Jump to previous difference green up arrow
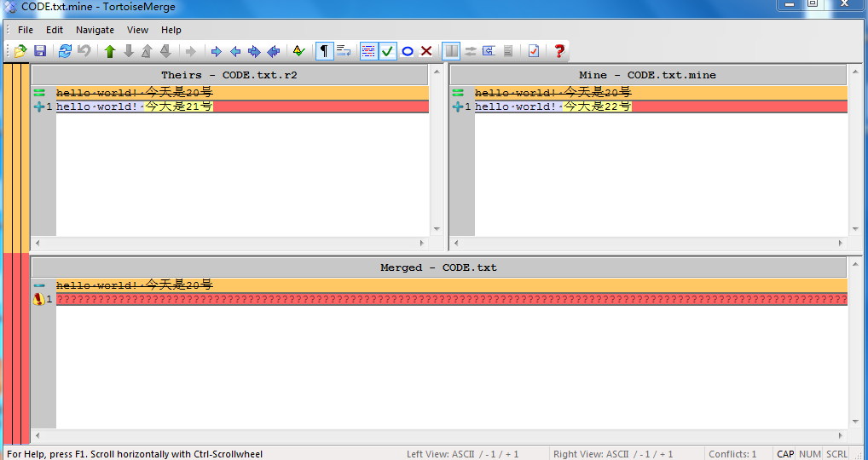Image resolution: width=868 pixels, height=460 pixels. (x=110, y=51)
